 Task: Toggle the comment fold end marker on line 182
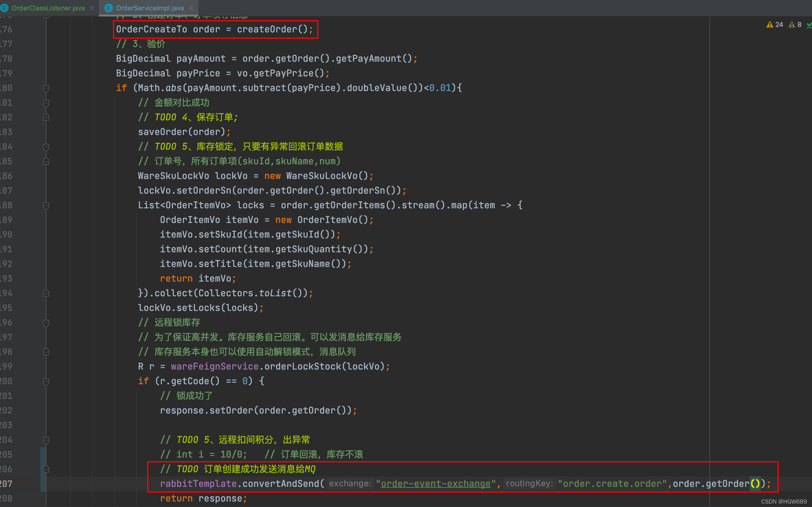(x=46, y=117)
